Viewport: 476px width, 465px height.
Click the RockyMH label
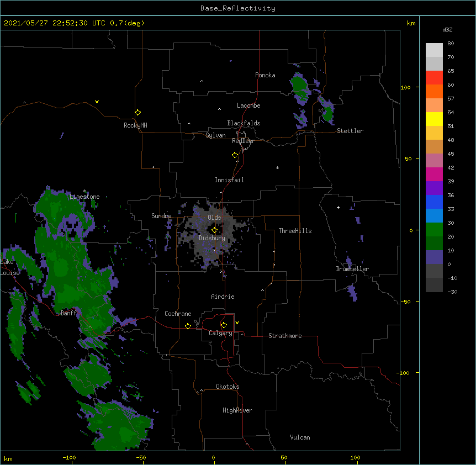pos(135,125)
